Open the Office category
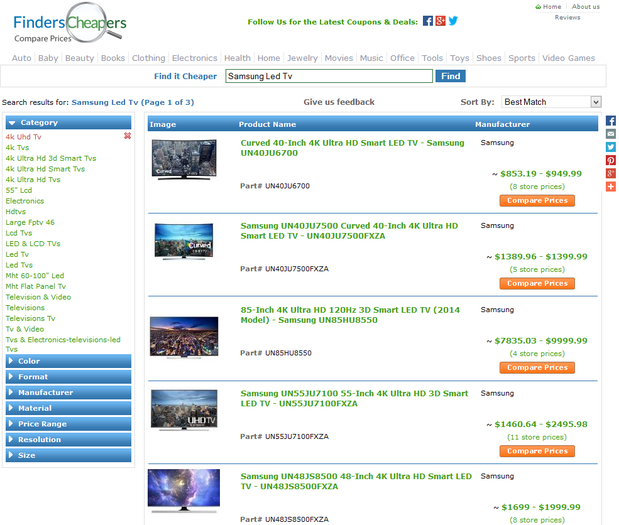619x525 pixels. pos(402,58)
